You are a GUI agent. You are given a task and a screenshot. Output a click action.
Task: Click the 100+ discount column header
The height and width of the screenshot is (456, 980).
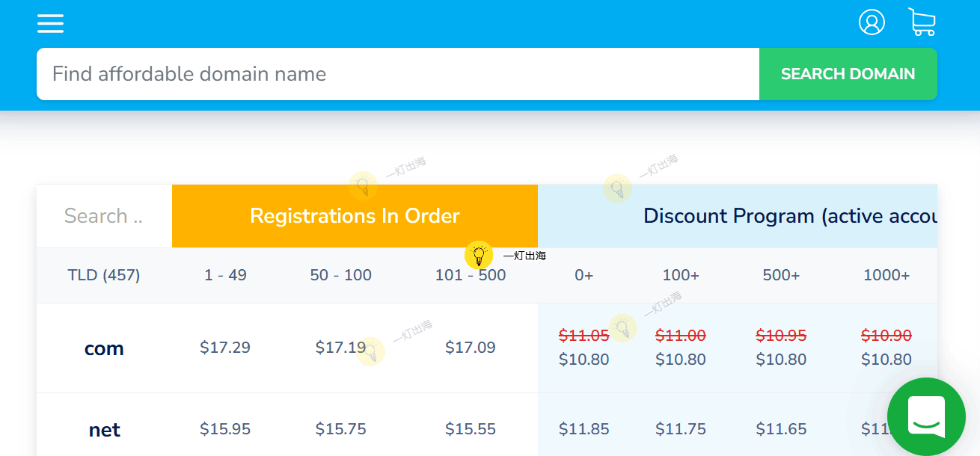[x=681, y=275]
